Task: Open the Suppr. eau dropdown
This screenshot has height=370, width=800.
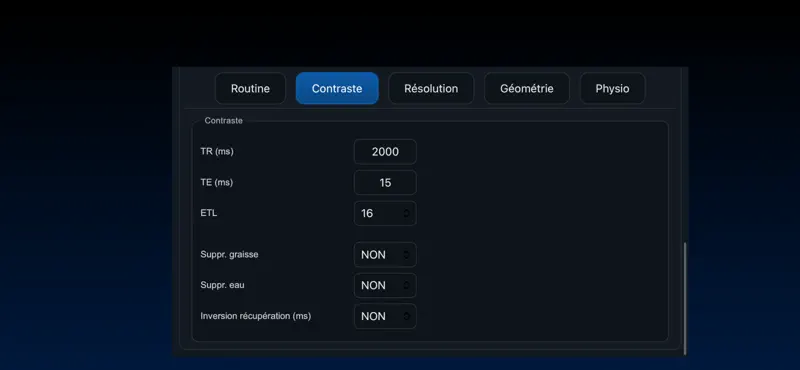Action: pos(385,285)
